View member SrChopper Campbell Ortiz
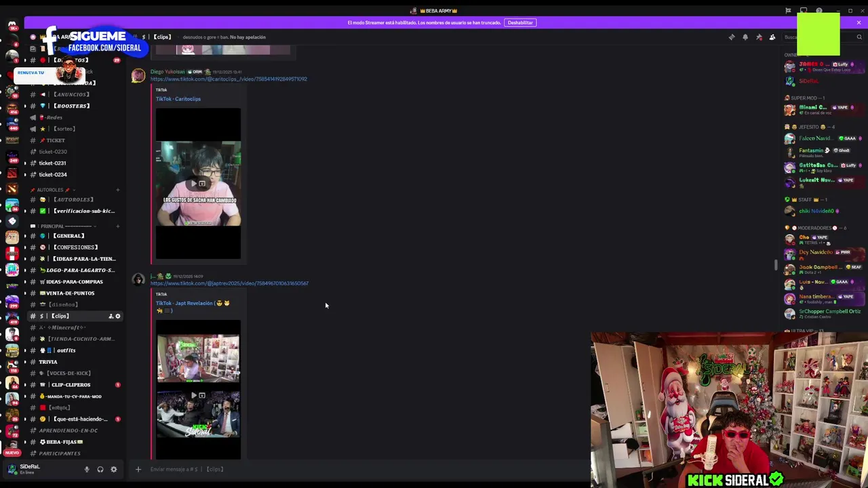 (x=824, y=314)
